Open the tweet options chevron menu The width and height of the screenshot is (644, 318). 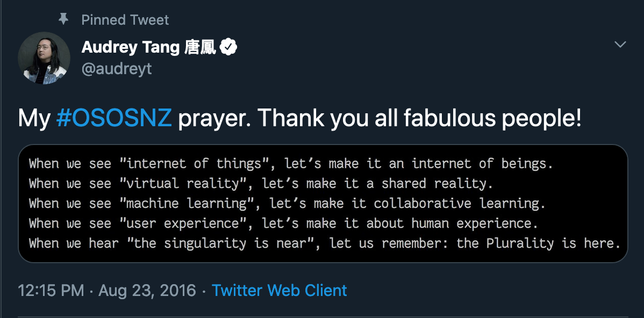(x=620, y=45)
